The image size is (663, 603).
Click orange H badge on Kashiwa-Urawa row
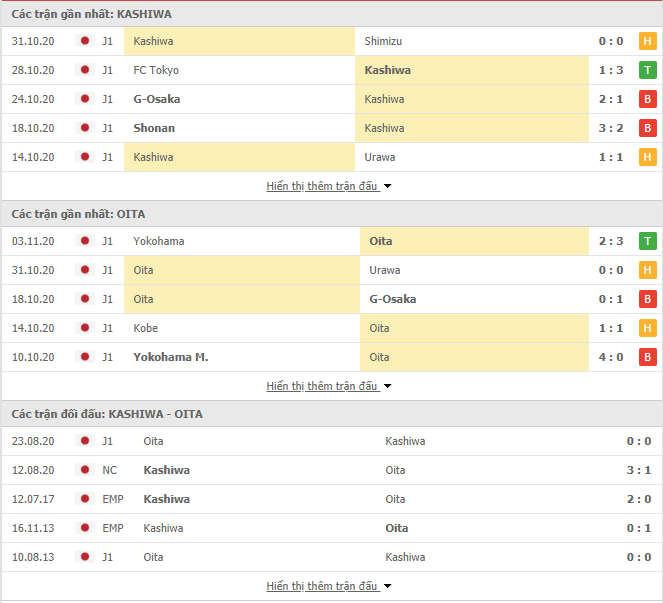coord(647,157)
